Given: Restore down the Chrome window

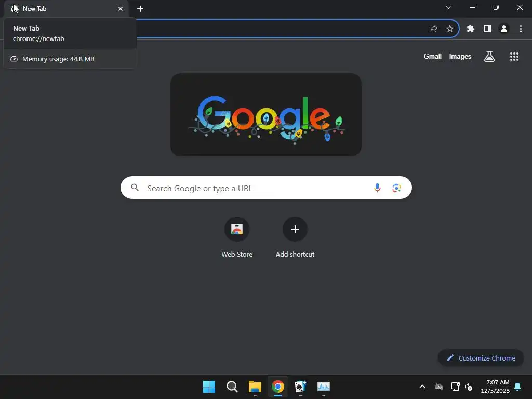Looking at the screenshot, I should 496,7.
